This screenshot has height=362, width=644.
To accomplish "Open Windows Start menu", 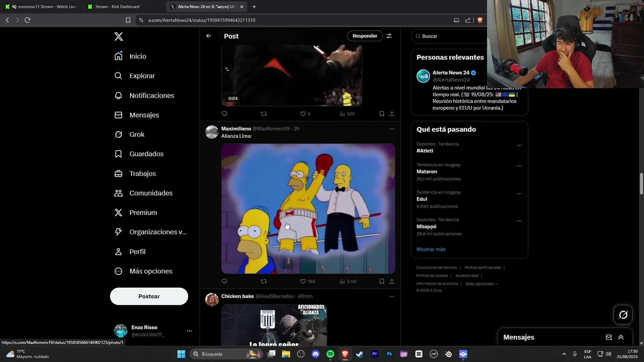I will tap(181, 354).
